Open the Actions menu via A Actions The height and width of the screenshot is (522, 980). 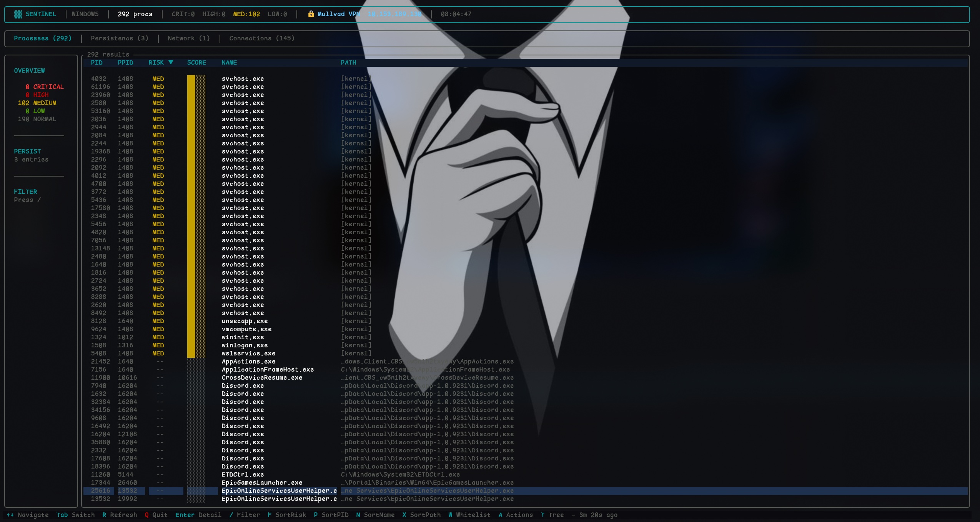tap(515, 515)
